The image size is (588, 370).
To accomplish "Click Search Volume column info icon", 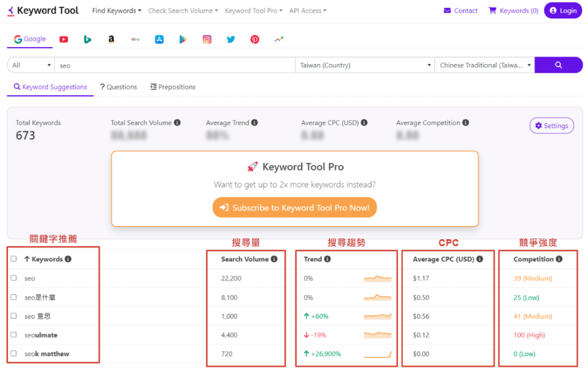I will click(274, 259).
